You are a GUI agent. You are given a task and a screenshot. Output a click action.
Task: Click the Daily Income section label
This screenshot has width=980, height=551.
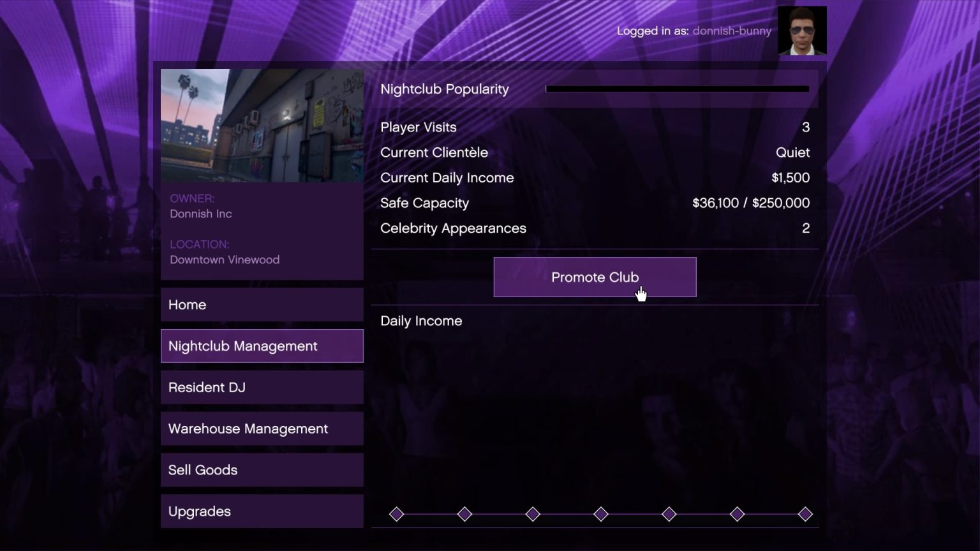421,321
